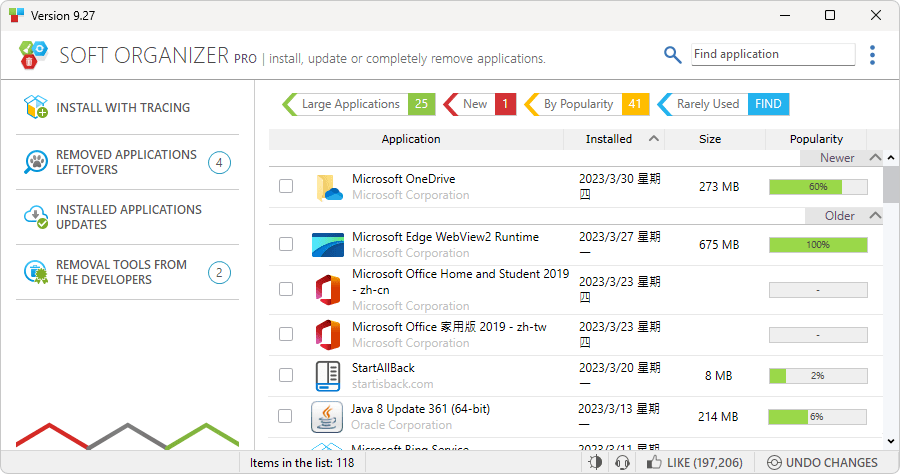The image size is (900, 474).
Task: Open the three-dot options menu
Action: point(872,55)
